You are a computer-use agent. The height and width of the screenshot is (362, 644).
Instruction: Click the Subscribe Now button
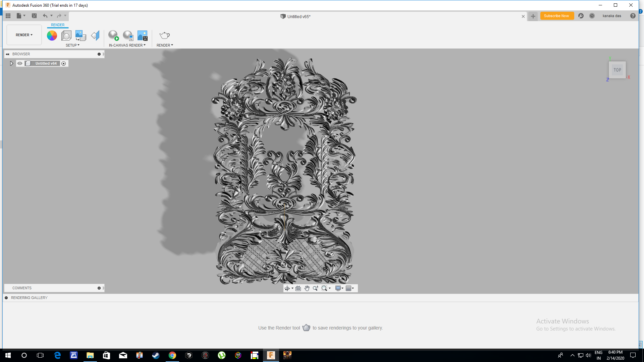click(557, 16)
